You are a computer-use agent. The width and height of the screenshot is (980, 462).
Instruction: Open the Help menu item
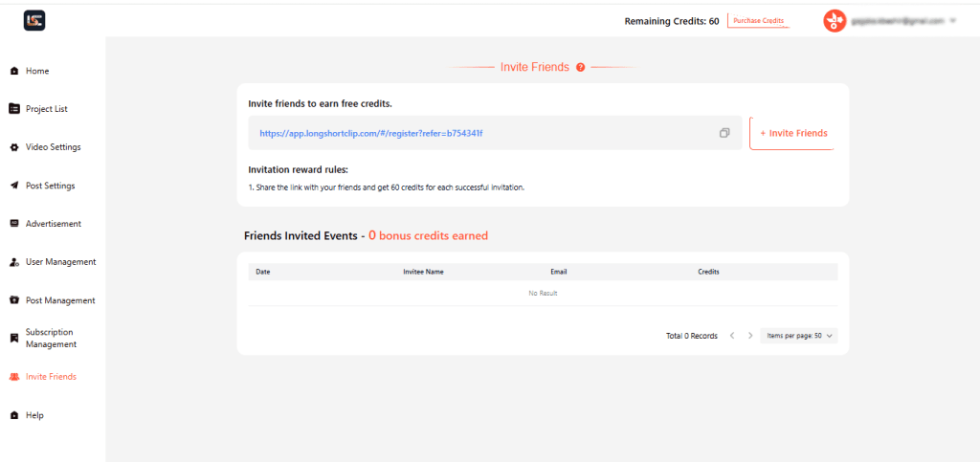click(x=34, y=415)
